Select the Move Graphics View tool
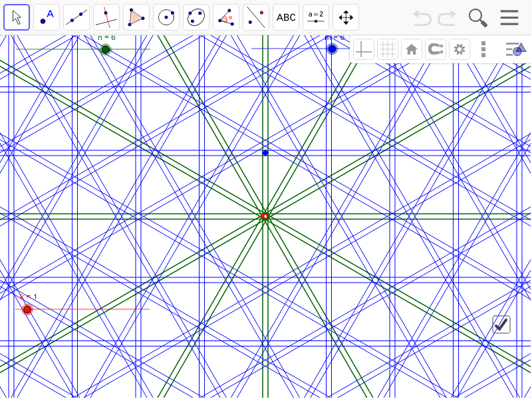Image resolution: width=532 pixels, height=399 pixels. point(346,17)
